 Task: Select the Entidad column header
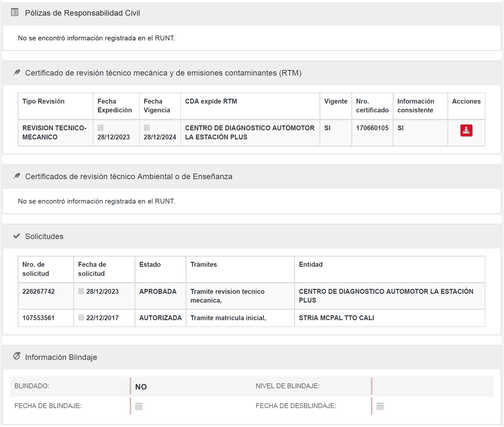point(390,269)
